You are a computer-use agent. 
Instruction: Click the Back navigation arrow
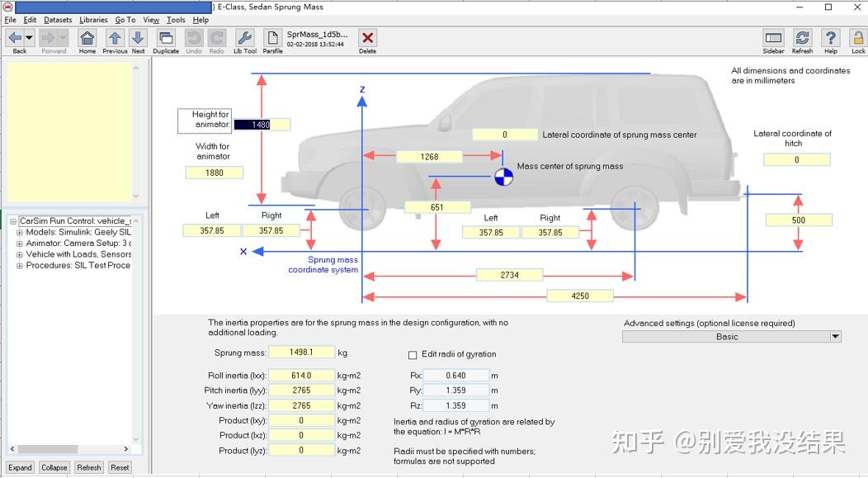coord(15,37)
